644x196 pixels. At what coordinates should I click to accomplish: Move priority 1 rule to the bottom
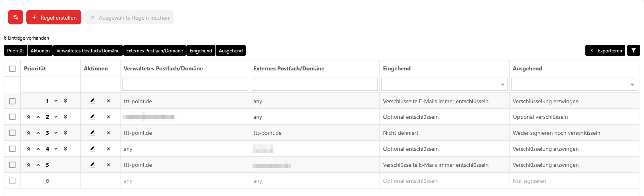(65, 101)
